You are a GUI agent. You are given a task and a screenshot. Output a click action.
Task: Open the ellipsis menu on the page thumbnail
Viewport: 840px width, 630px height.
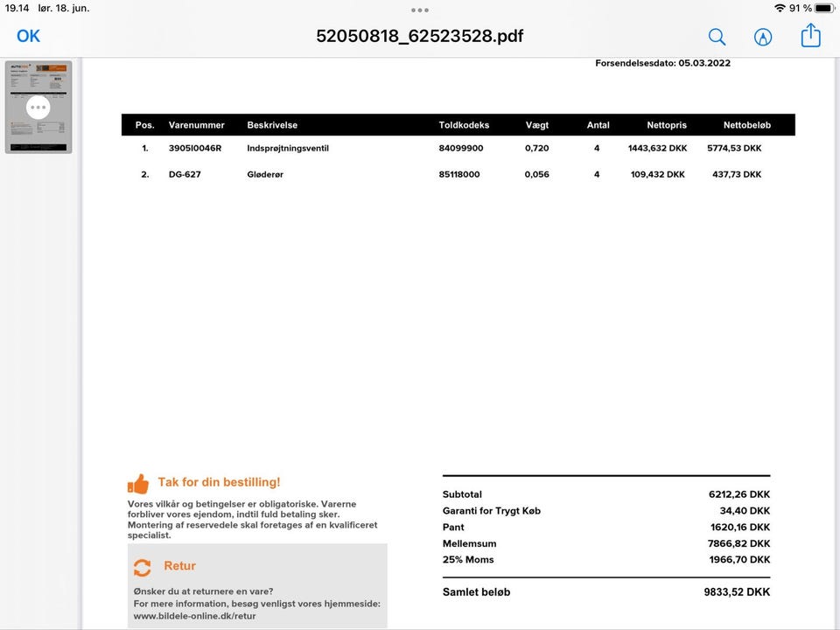click(38, 108)
